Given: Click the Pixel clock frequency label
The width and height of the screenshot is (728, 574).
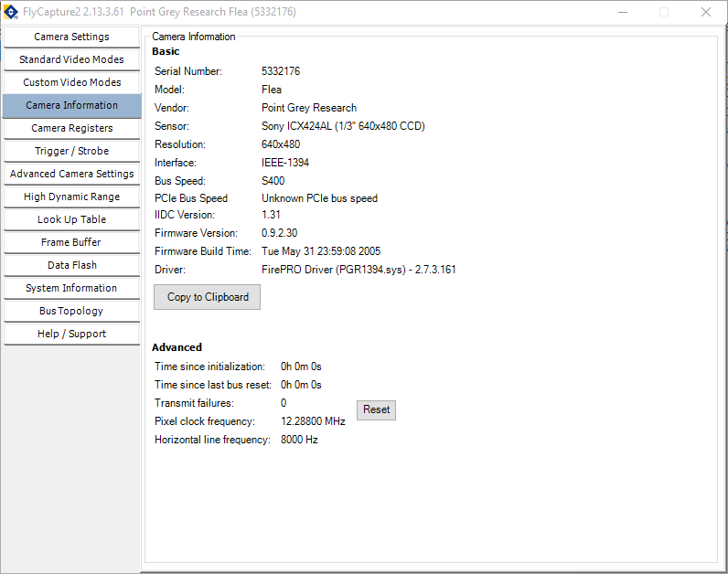Looking at the screenshot, I should pos(205,421).
